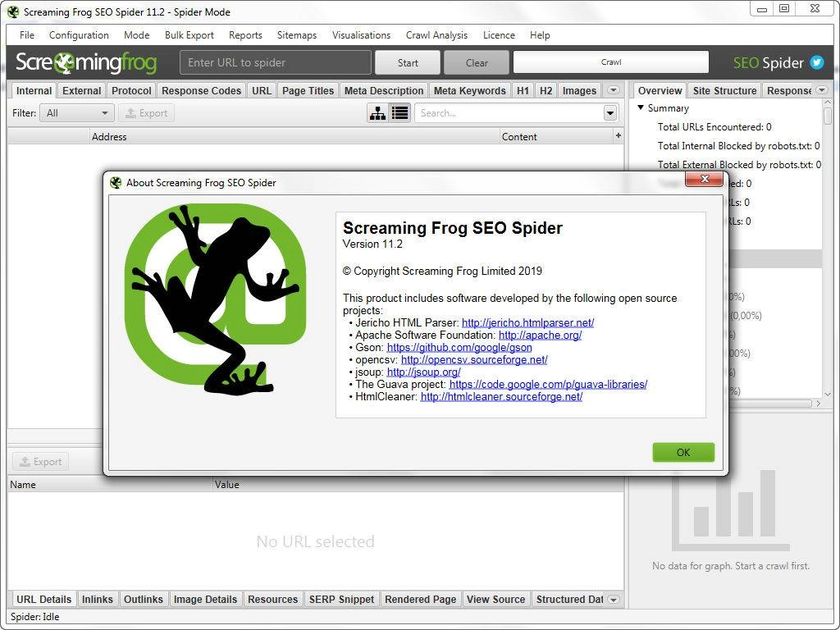This screenshot has height=630, width=840.
Task: Select the Site Structure tab
Action: tap(724, 90)
